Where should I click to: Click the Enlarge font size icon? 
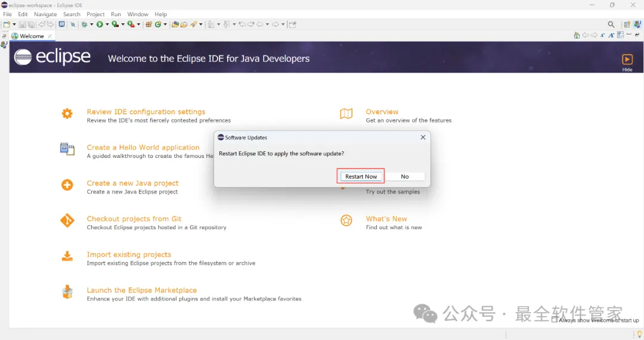click(611, 35)
